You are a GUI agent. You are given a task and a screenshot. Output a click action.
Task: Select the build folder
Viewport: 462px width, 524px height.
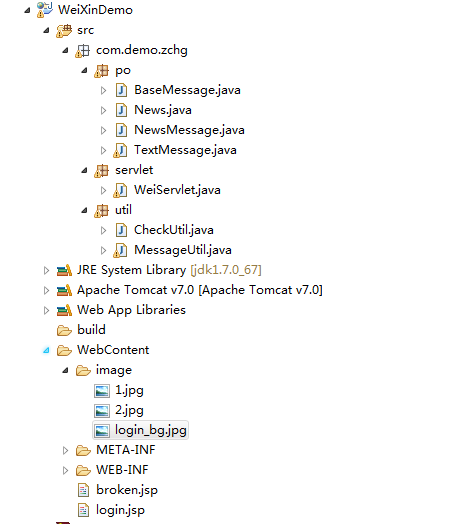pyautogui.click(x=91, y=330)
